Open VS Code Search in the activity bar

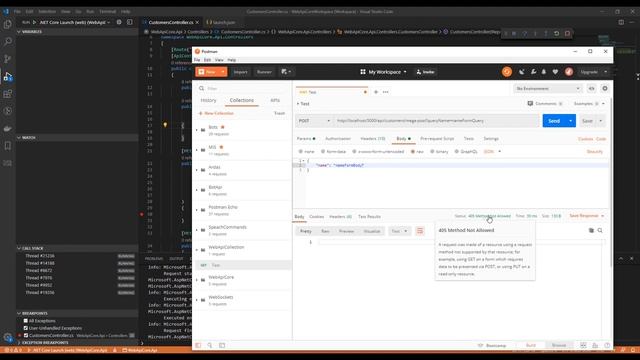click(7, 42)
